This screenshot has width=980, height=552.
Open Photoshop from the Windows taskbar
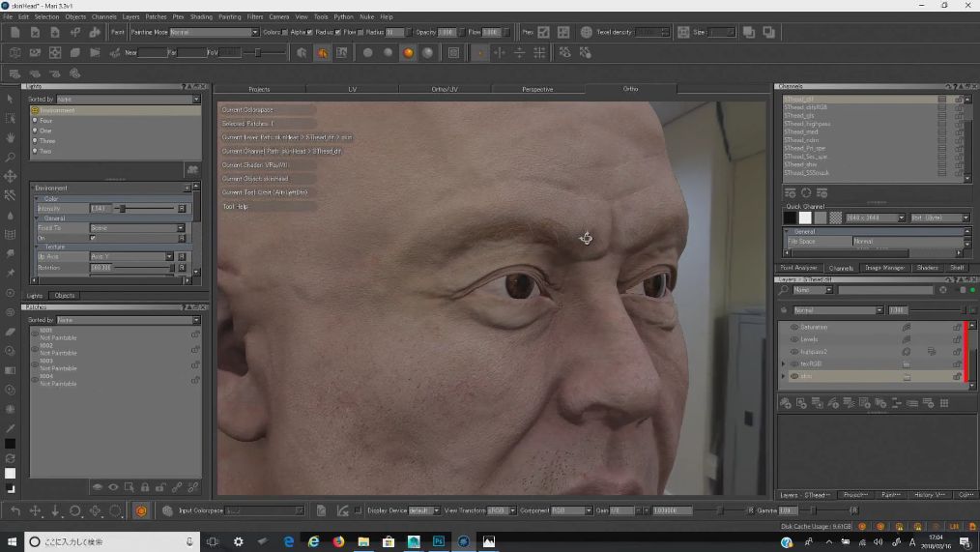[x=439, y=541]
